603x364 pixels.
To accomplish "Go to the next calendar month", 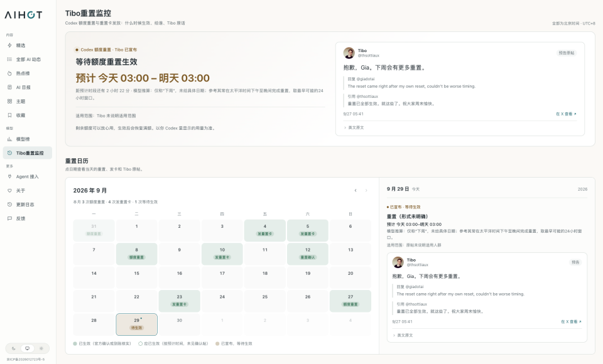I will [x=366, y=190].
